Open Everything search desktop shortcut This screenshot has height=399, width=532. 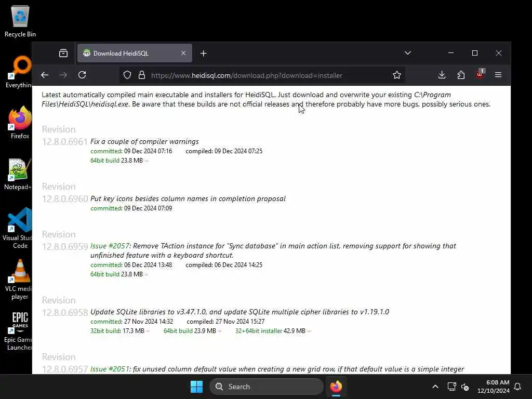tap(19, 72)
